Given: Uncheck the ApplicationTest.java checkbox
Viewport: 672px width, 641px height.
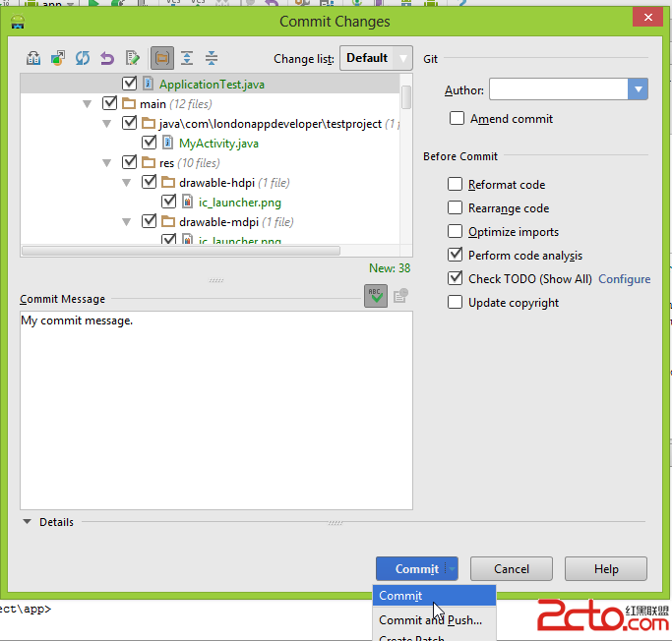Looking at the screenshot, I should 129,83.
